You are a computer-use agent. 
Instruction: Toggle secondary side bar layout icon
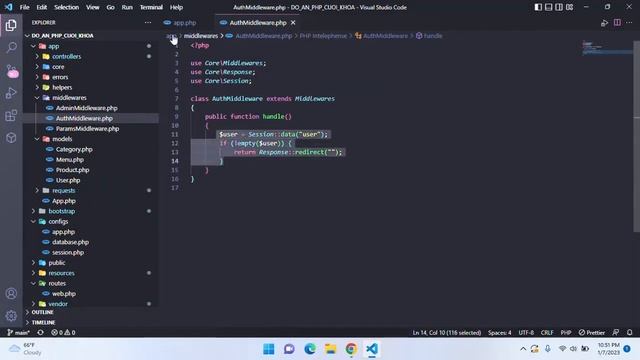pos(559,7)
